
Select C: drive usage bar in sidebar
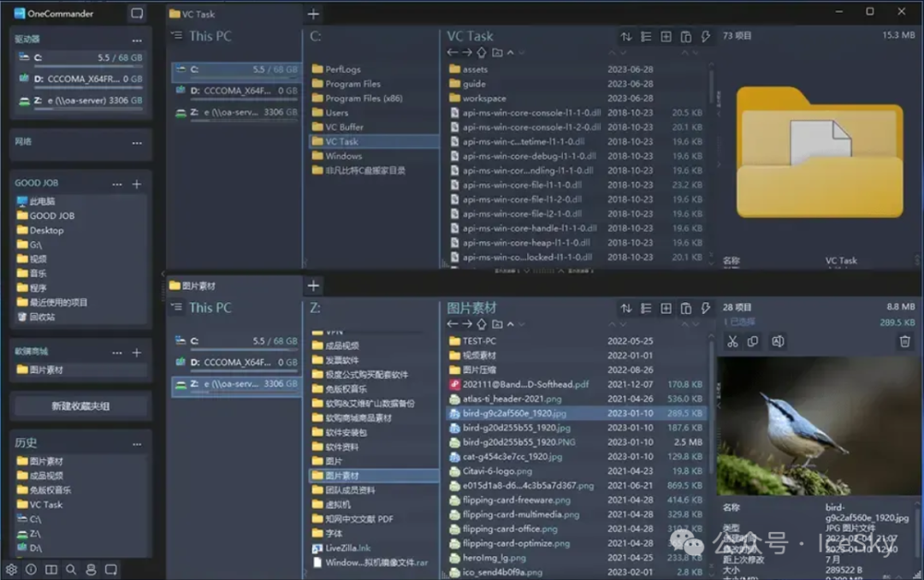(80, 66)
